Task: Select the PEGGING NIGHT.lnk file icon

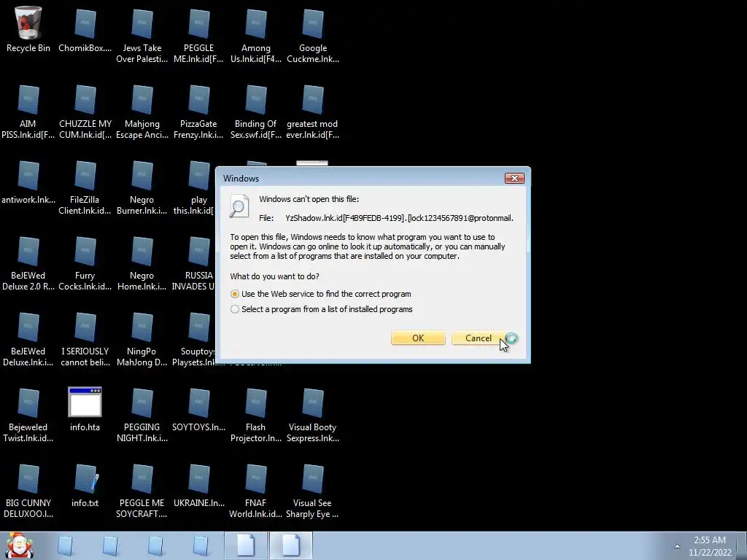Action: pos(142,414)
